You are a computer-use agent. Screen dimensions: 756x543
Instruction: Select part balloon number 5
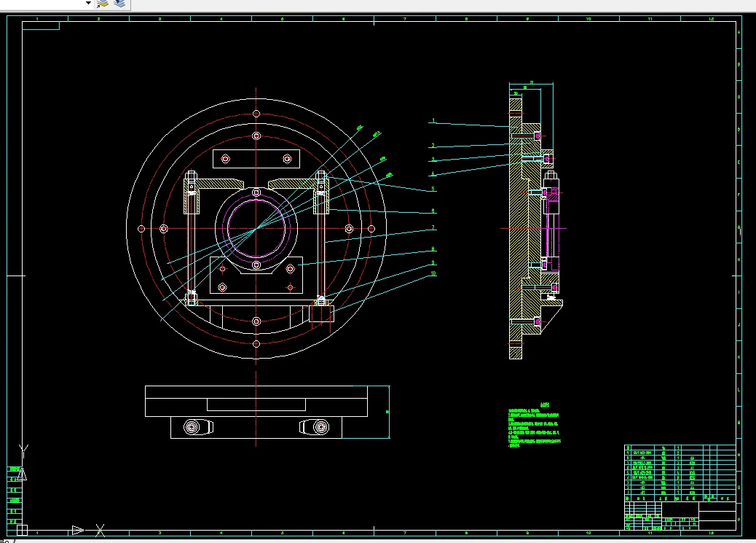click(x=433, y=189)
